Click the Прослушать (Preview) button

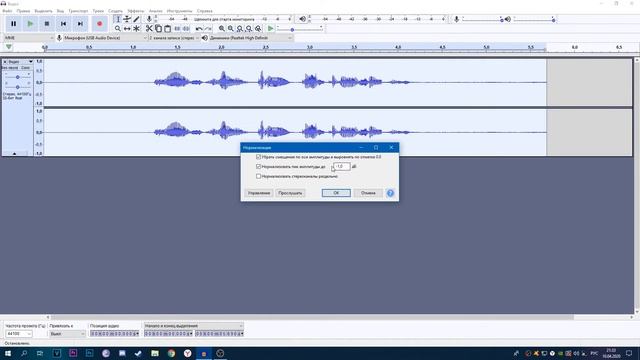290,193
